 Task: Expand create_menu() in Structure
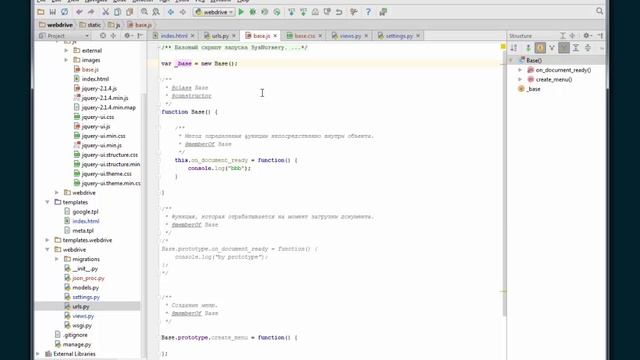click(x=520, y=80)
